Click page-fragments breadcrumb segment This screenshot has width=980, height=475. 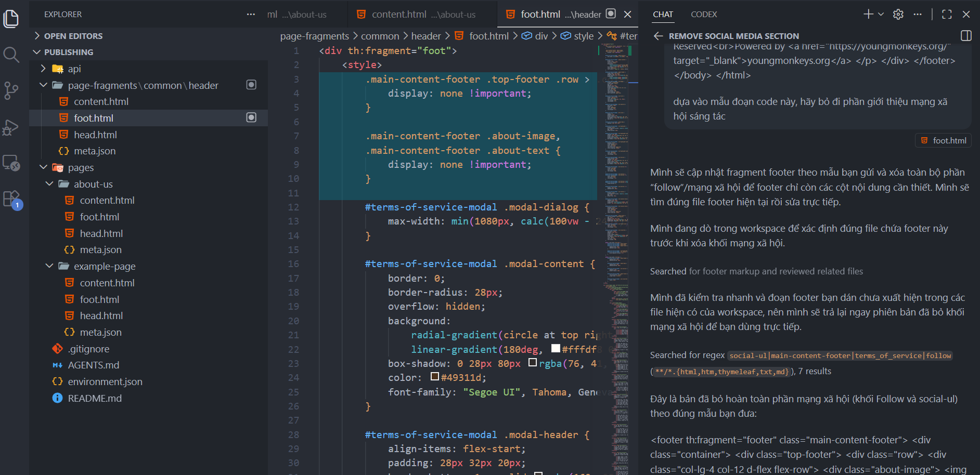tap(314, 36)
